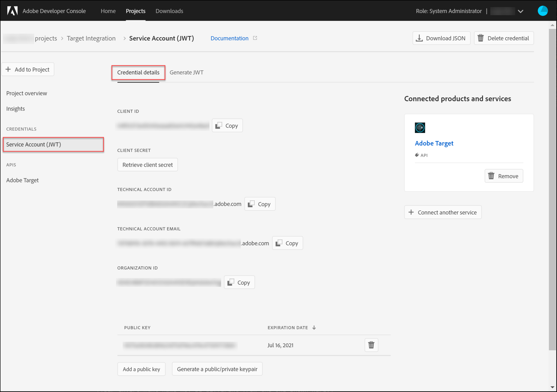This screenshot has height=392, width=557.
Task: Click the Adobe logo icon
Action: click(x=12, y=11)
